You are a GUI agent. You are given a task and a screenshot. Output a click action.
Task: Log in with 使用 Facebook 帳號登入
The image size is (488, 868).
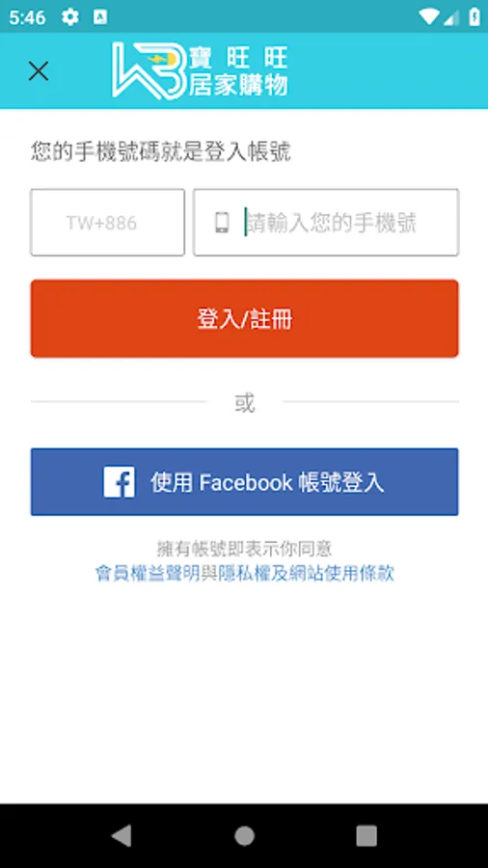click(x=245, y=482)
